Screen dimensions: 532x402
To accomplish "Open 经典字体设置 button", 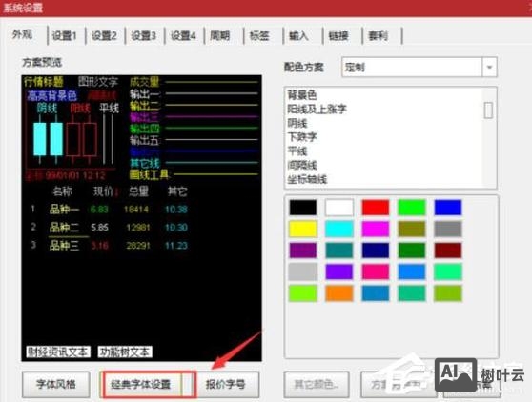I will click(x=141, y=384).
